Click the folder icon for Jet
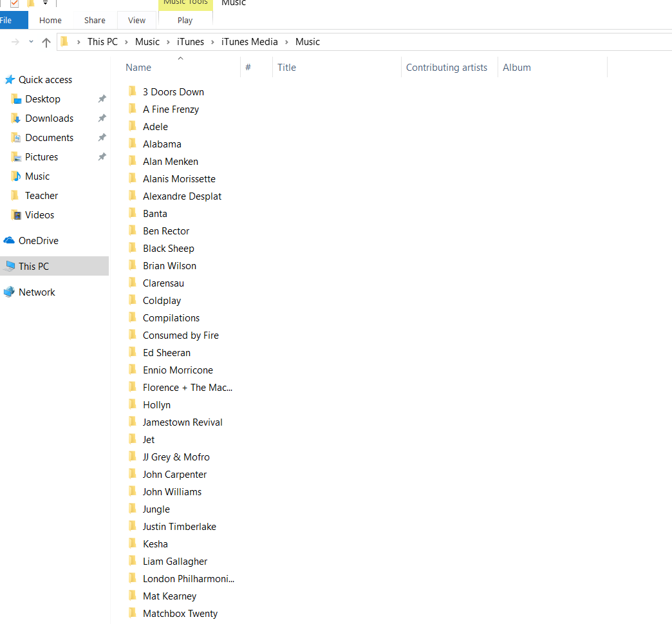The image size is (672, 624). (x=133, y=439)
